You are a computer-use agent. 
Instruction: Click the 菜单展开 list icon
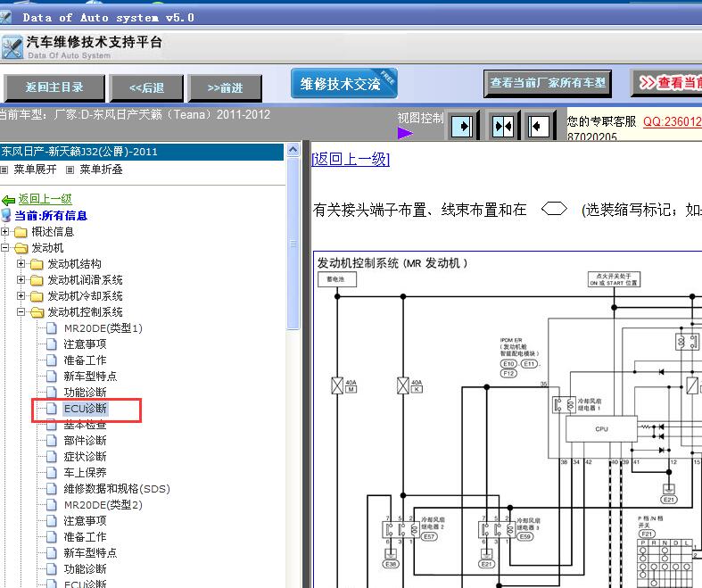pyautogui.click(x=4, y=170)
